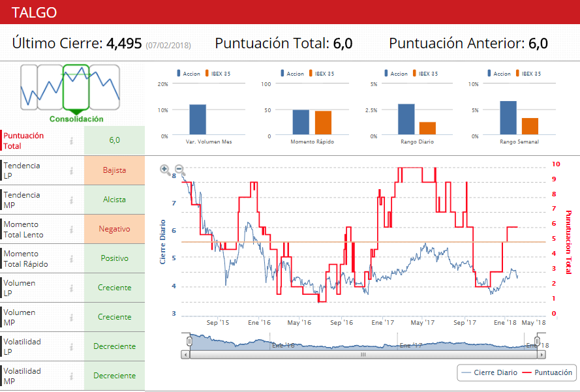Hide Accion series in Momento Rápido chart
The height and width of the screenshot is (392, 580).
(291, 74)
